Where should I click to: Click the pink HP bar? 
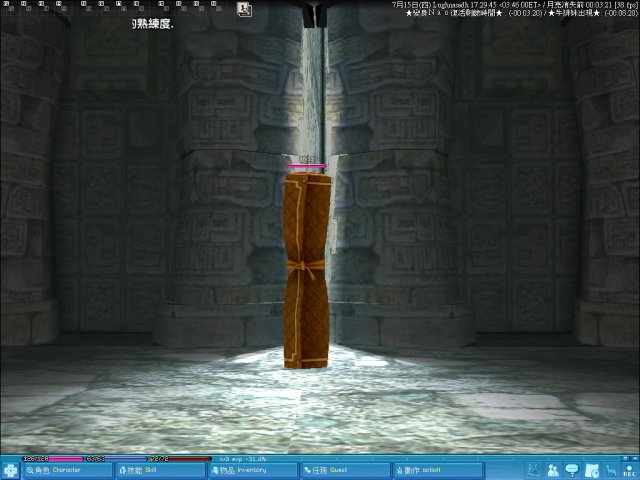(x=53, y=459)
